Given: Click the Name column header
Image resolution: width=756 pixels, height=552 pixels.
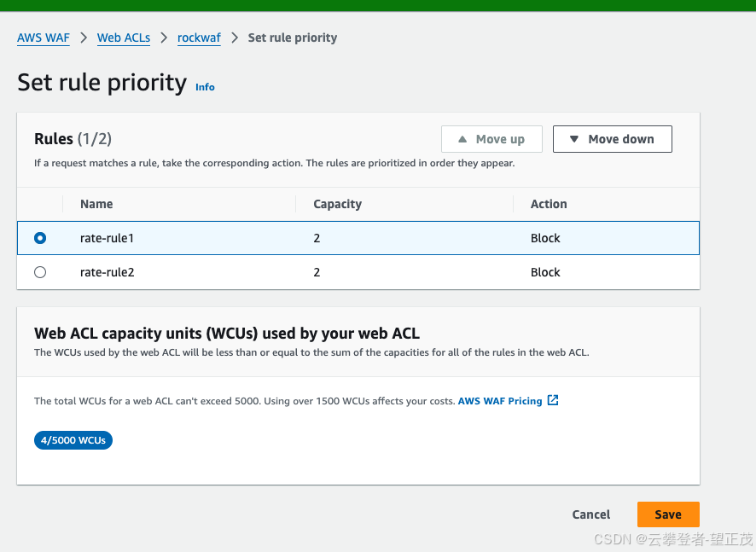Looking at the screenshot, I should [x=96, y=204].
